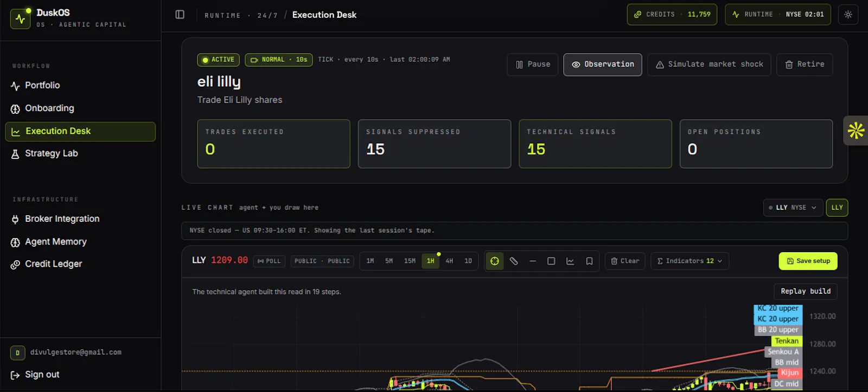
Task: Collapse the sidebar panel toggle icon
Action: (180, 15)
